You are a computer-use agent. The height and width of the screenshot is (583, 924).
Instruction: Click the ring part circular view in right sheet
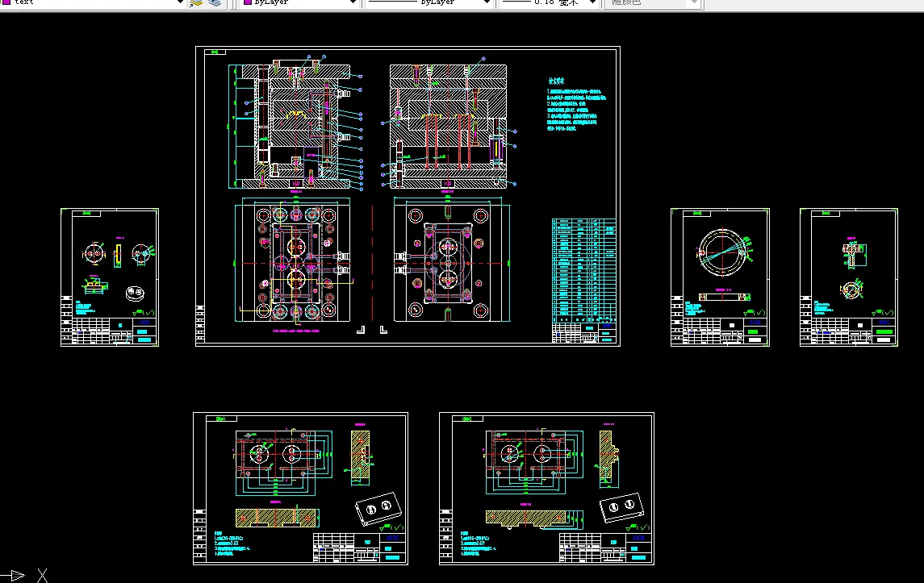click(722, 253)
